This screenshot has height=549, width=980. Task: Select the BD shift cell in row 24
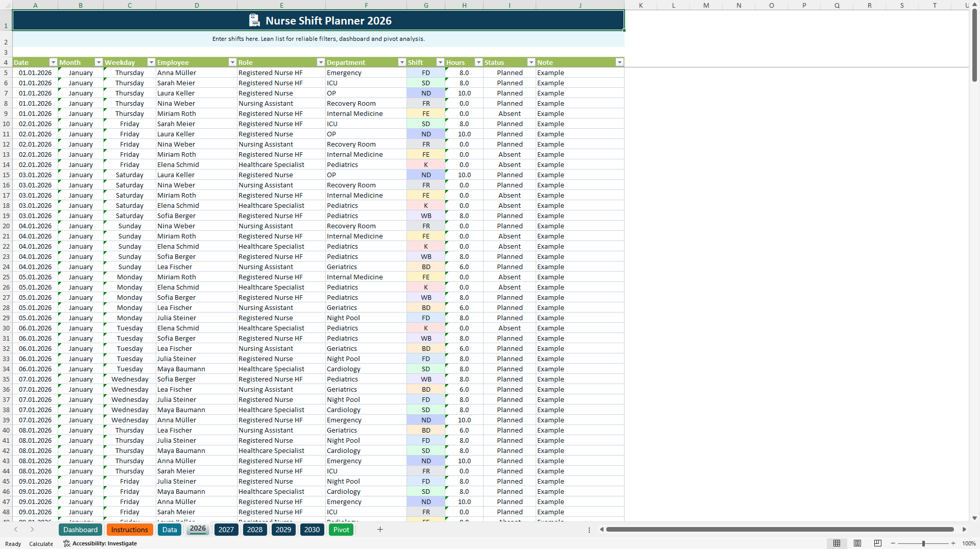[426, 267]
